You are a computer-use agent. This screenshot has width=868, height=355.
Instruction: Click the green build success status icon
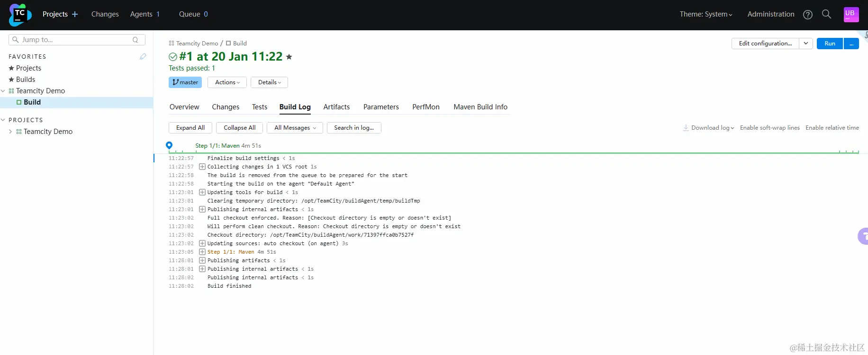[x=173, y=57]
